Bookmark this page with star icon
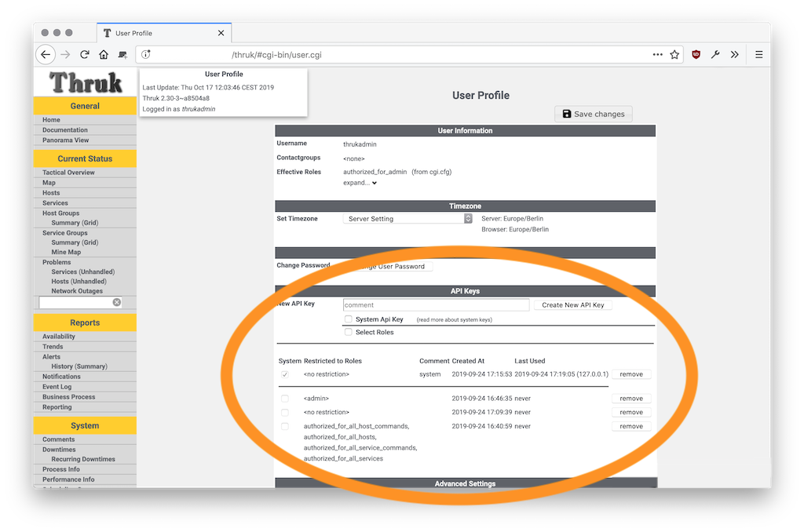The height and width of the screenshot is (532, 804). [674, 54]
